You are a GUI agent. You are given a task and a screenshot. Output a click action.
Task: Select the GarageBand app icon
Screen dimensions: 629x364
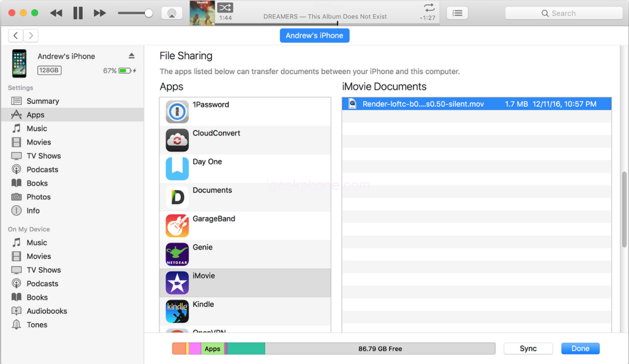177,226
